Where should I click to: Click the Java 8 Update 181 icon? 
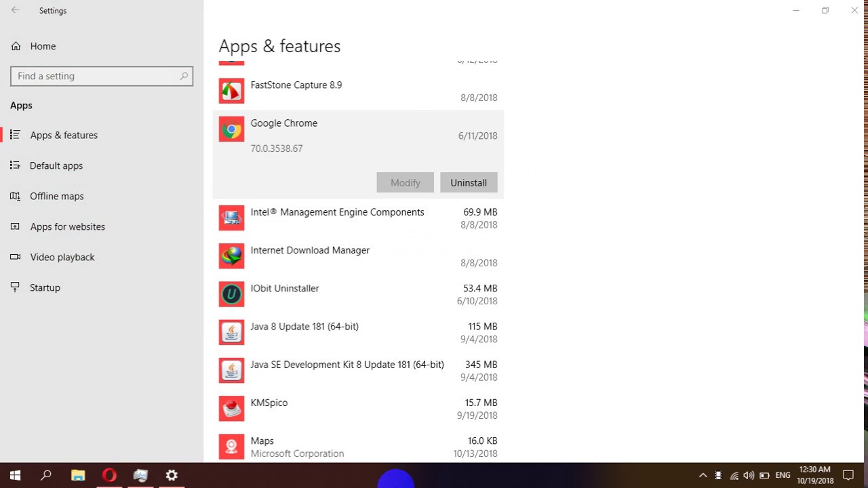(231, 332)
